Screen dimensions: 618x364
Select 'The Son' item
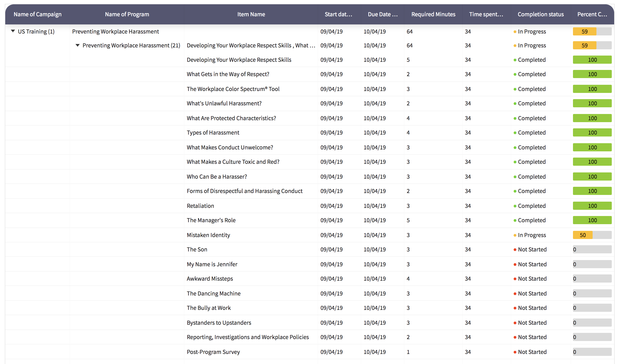point(197,250)
